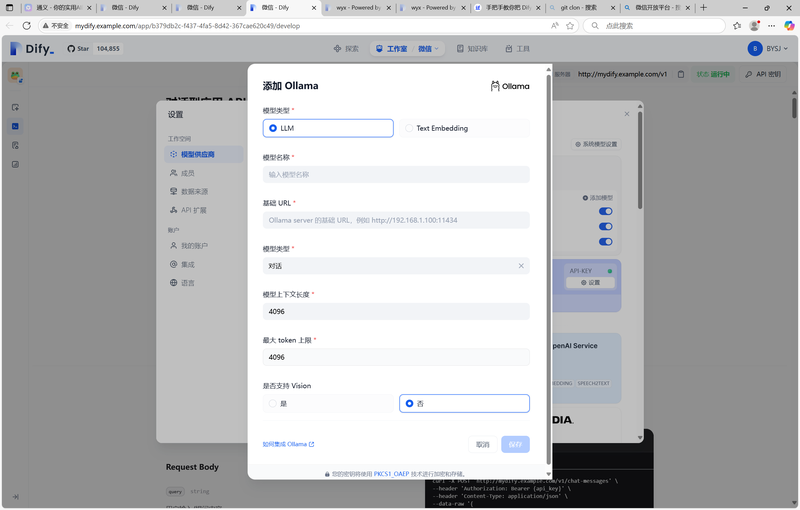This screenshot has height=510, width=800.
Task: Click the model context length field
Action: (396, 312)
